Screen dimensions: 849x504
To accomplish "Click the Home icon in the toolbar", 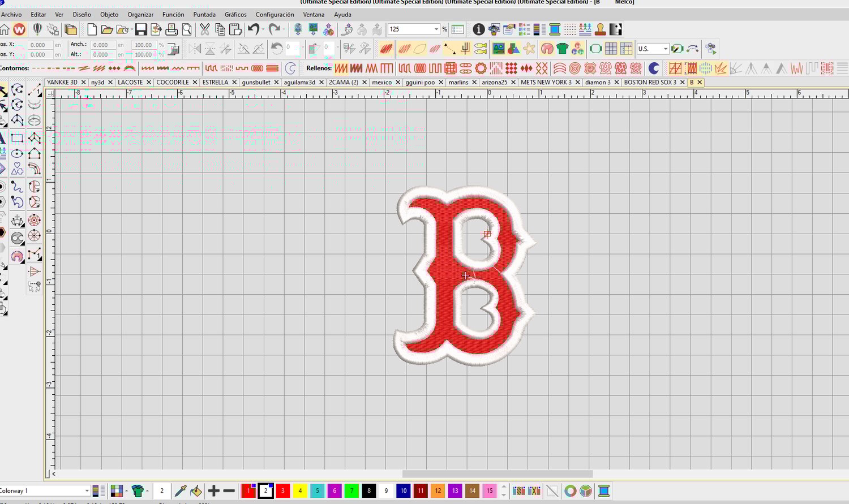I will pos(5,29).
